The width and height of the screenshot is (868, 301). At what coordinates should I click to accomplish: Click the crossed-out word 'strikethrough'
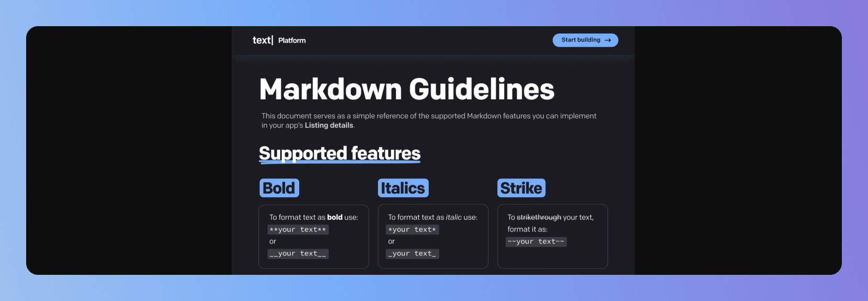coord(539,217)
